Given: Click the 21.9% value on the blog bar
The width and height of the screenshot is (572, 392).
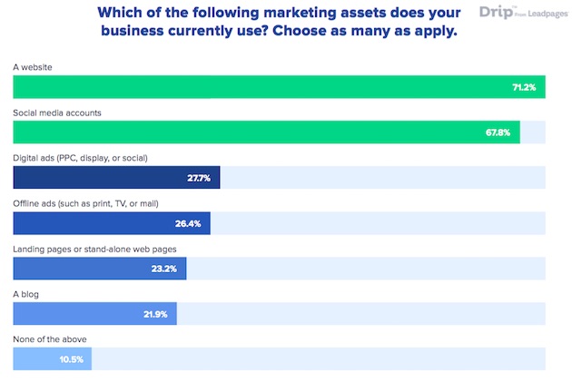Looking at the screenshot, I should (155, 313).
